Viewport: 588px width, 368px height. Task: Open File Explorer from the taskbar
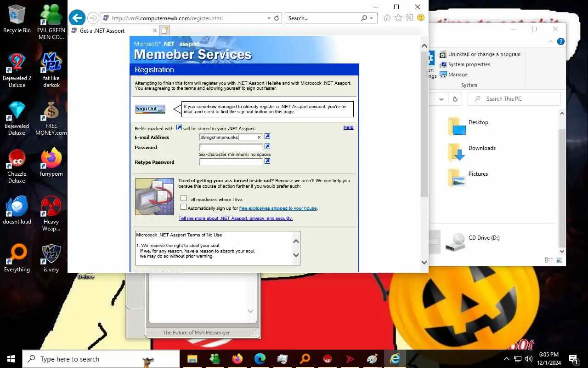192,359
